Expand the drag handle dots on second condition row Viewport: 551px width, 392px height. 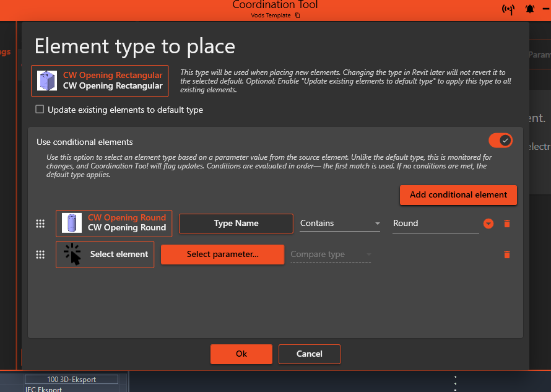tap(40, 254)
